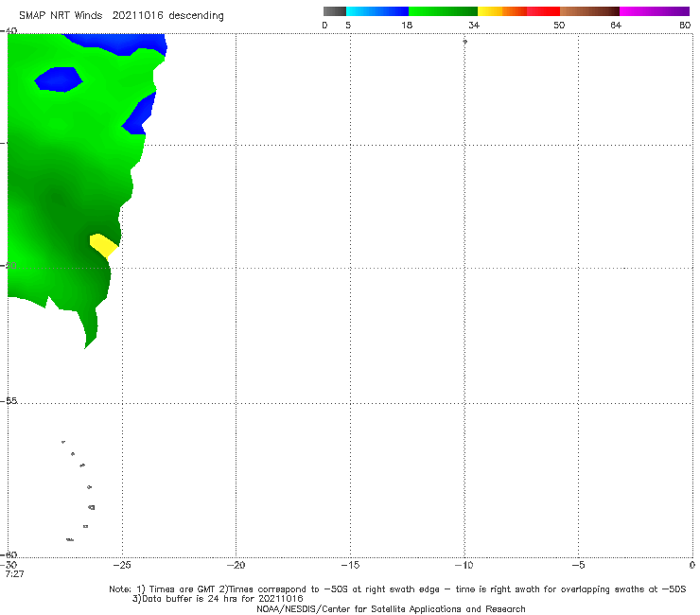The height and width of the screenshot is (615, 700).
Task: Click the "-25" longitude axis label
Action: coord(122,565)
